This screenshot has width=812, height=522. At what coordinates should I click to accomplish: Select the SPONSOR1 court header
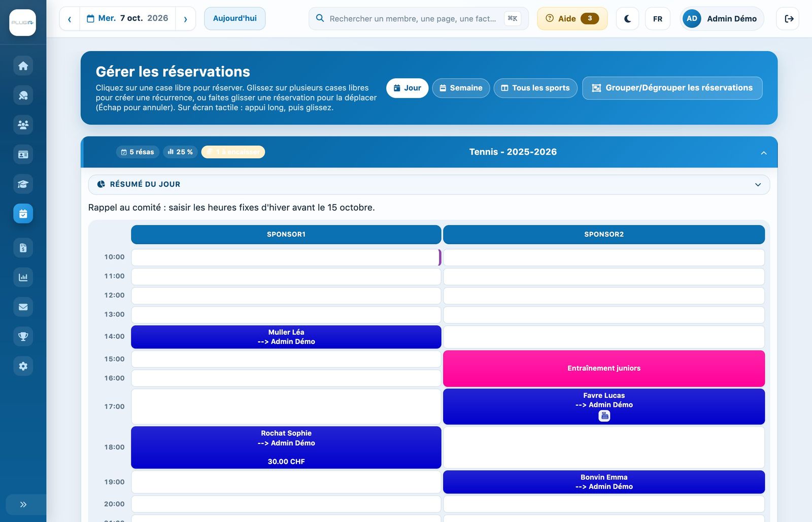click(x=286, y=234)
